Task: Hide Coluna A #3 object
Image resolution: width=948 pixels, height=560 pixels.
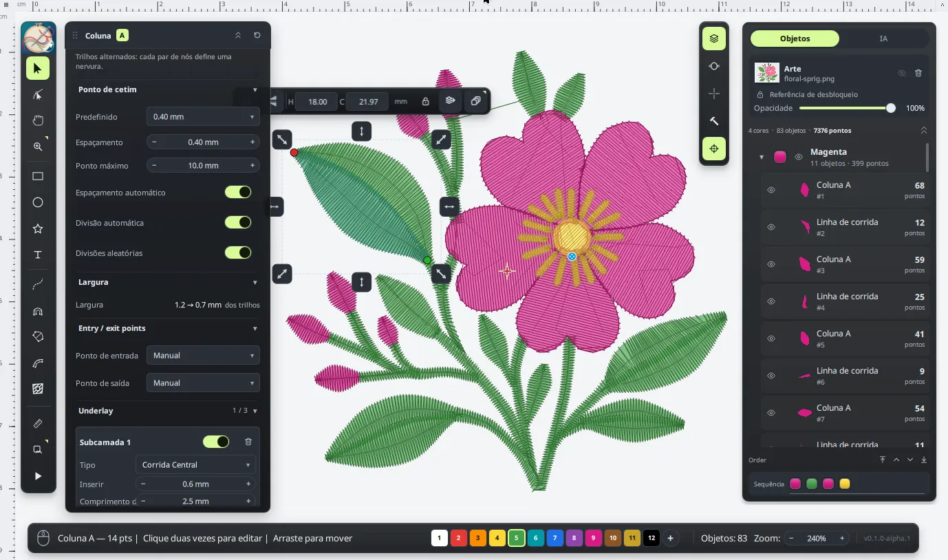Action: (x=771, y=264)
